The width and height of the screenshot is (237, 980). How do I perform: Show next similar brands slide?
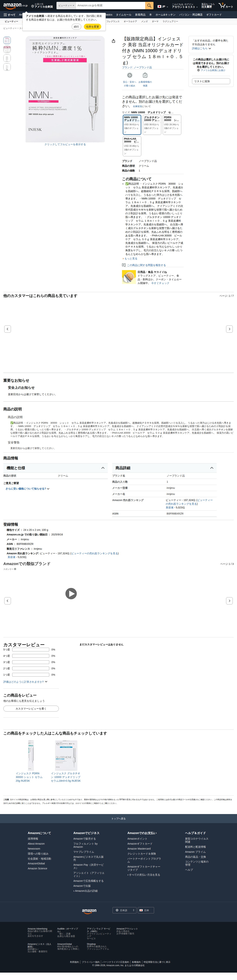tap(229, 601)
